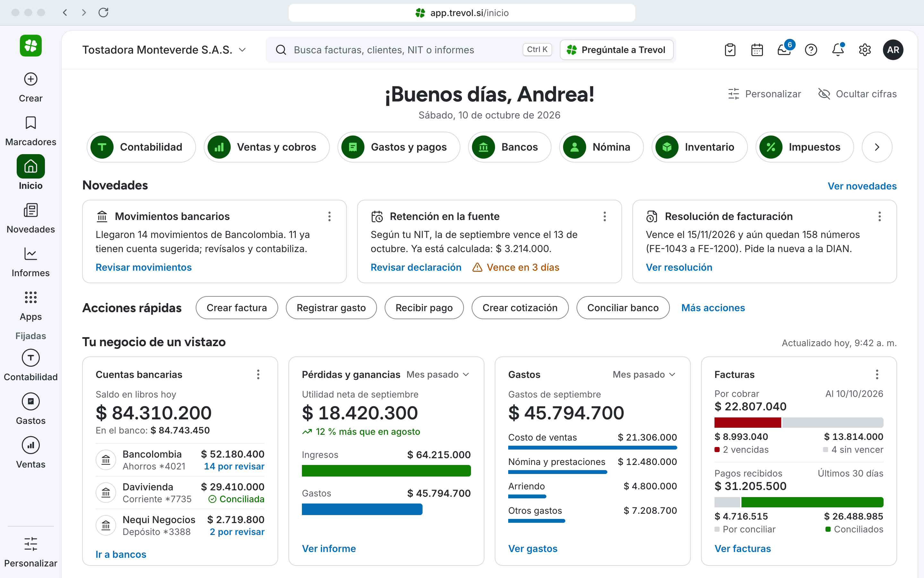The height and width of the screenshot is (578, 924).
Task: Open the inbox icon with badge 6
Action: click(x=784, y=50)
